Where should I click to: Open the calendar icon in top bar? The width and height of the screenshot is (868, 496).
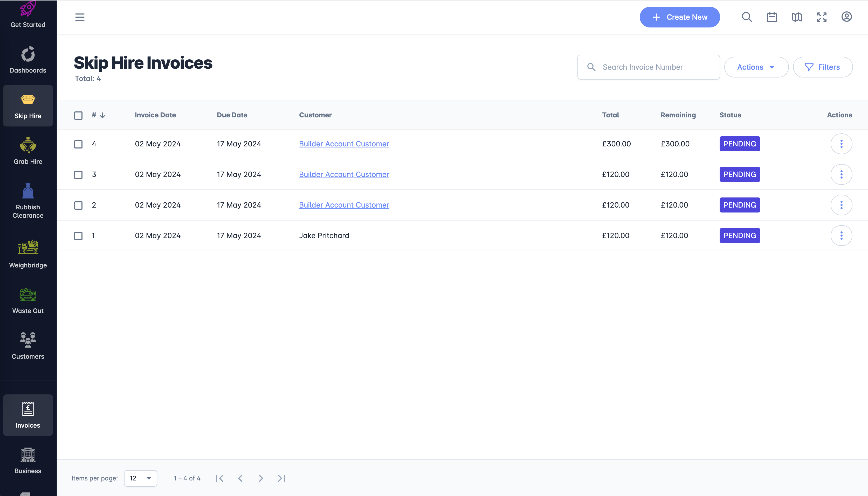tap(771, 17)
